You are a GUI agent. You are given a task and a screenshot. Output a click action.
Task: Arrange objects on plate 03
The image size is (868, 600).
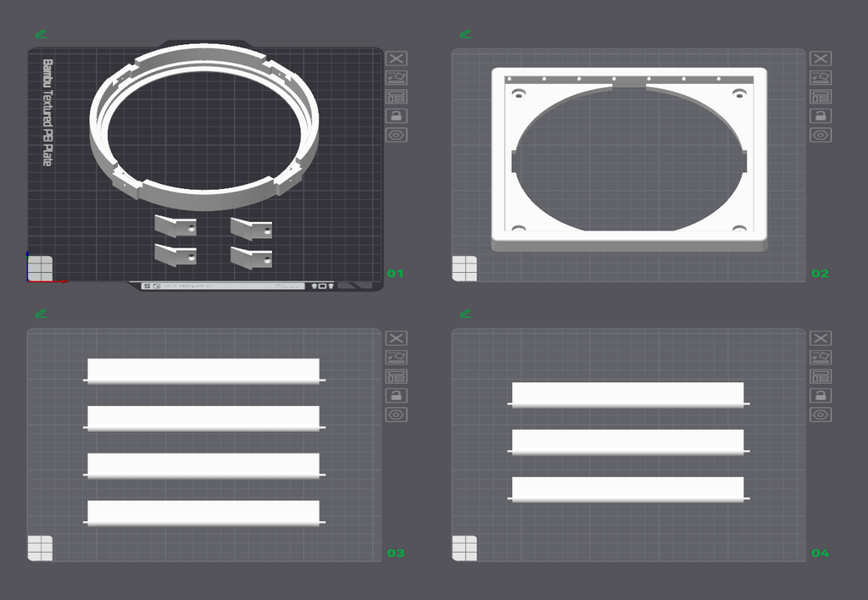(397, 376)
